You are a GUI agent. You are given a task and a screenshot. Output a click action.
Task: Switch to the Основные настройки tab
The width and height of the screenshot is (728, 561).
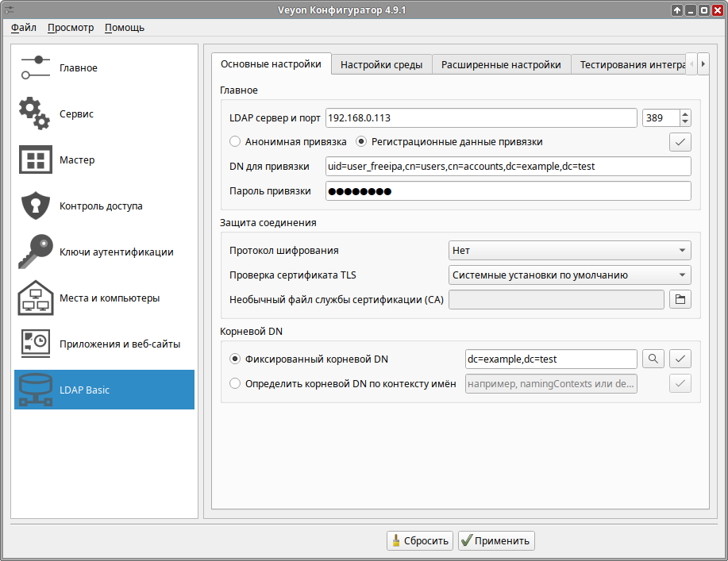[272, 64]
